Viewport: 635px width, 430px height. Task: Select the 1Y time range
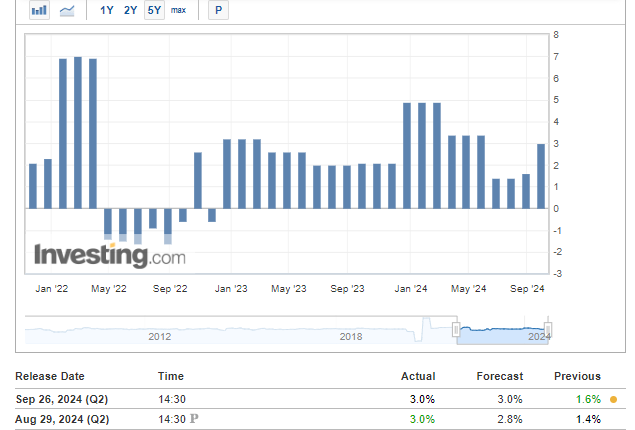(107, 11)
